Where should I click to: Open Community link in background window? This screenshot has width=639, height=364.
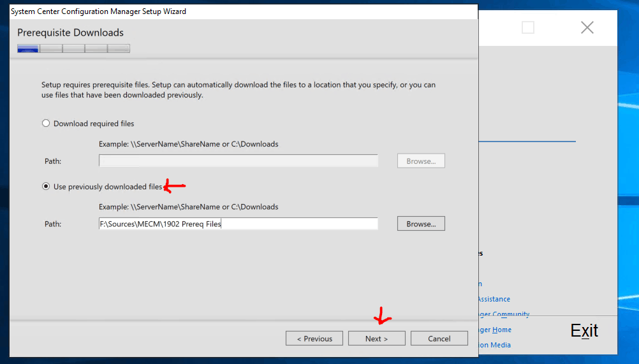click(504, 314)
